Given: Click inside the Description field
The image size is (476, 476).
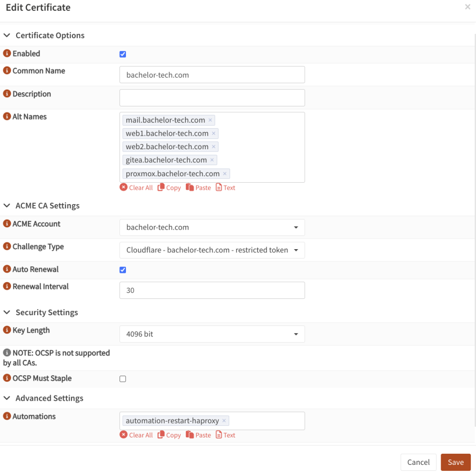Looking at the screenshot, I should 212,98.
